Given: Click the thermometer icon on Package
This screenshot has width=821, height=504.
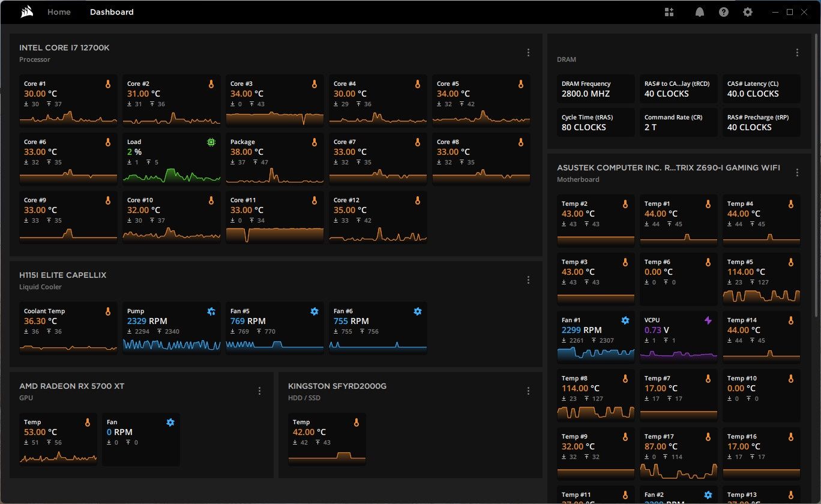Looking at the screenshot, I should tap(314, 143).
